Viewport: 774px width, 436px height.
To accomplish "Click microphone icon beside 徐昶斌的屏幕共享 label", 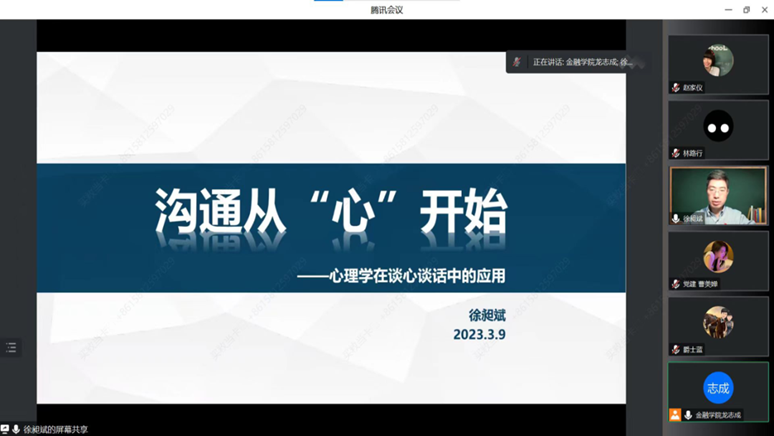I will (16, 429).
